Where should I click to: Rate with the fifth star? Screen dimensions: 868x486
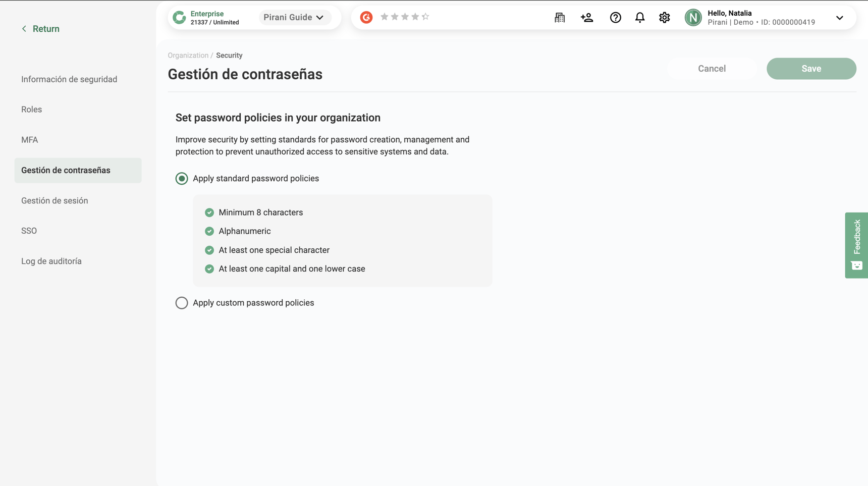tap(425, 17)
